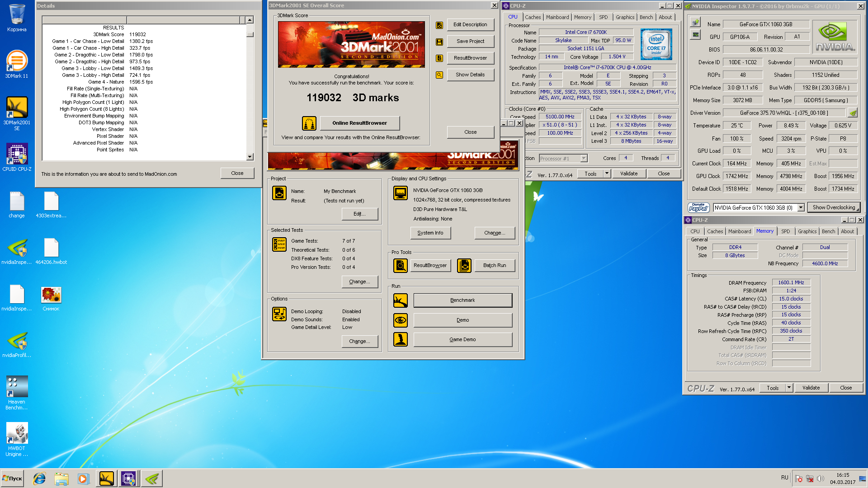Viewport: 868px width, 488px height.
Task: Click the Save Project floppy disk icon
Action: pyautogui.click(x=439, y=42)
